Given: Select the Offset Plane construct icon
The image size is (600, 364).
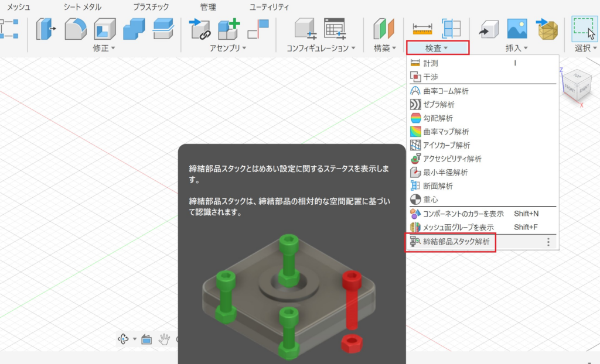Looking at the screenshot, I should click(384, 28).
